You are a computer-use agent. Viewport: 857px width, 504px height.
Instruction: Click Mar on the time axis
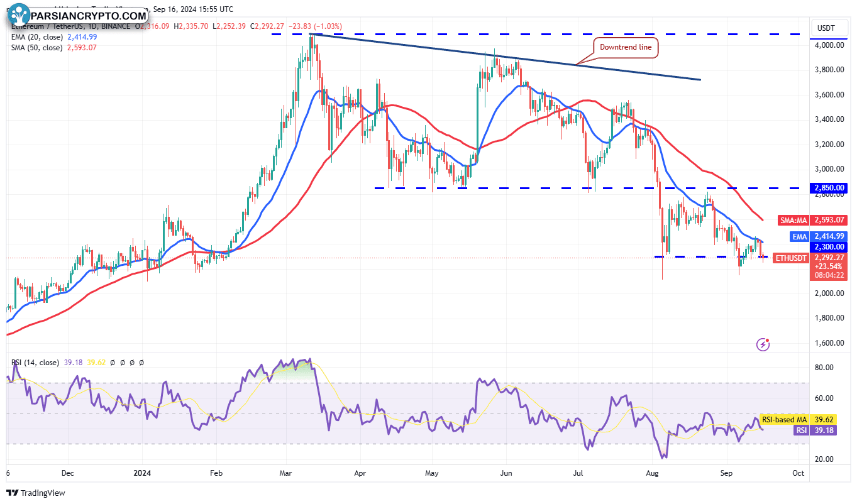coord(285,473)
